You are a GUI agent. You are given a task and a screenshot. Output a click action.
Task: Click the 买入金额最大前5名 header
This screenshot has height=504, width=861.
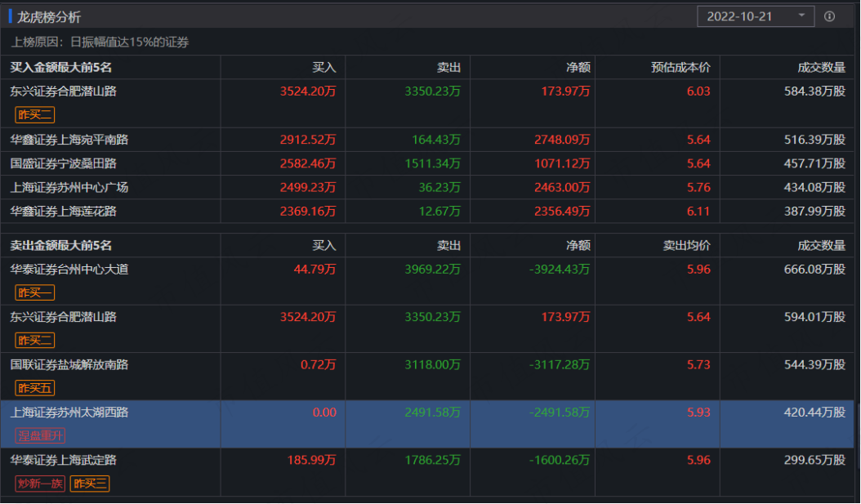(x=61, y=68)
